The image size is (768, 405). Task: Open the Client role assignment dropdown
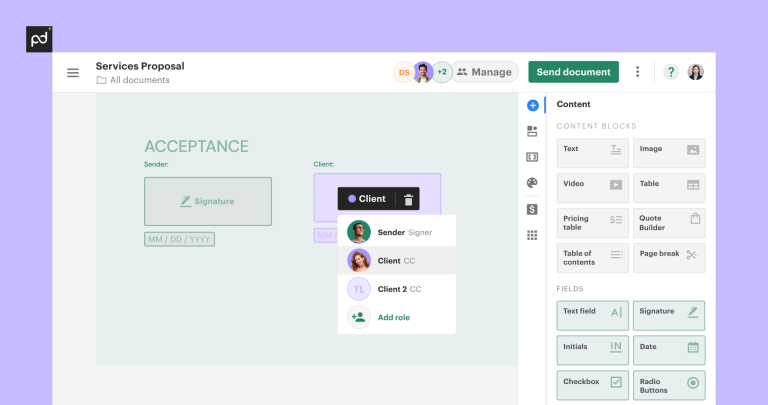click(x=366, y=199)
